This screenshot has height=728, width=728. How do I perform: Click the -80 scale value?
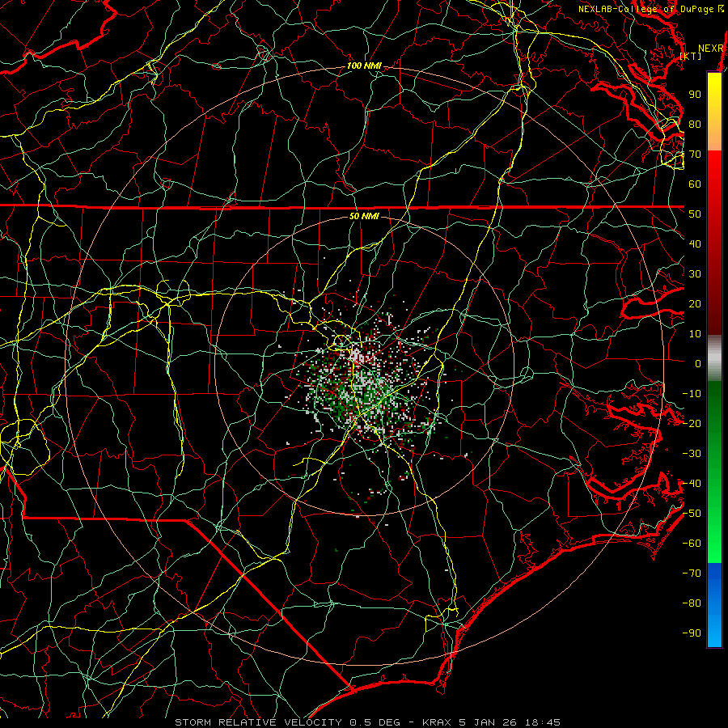pyautogui.click(x=692, y=603)
